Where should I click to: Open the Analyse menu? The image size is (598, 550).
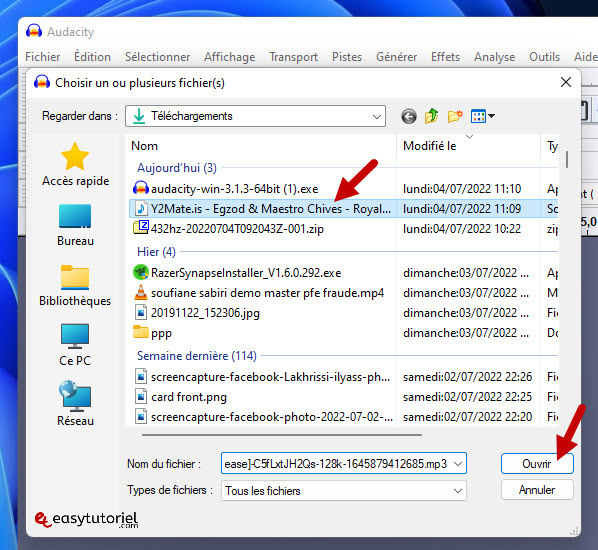pos(494,57)
